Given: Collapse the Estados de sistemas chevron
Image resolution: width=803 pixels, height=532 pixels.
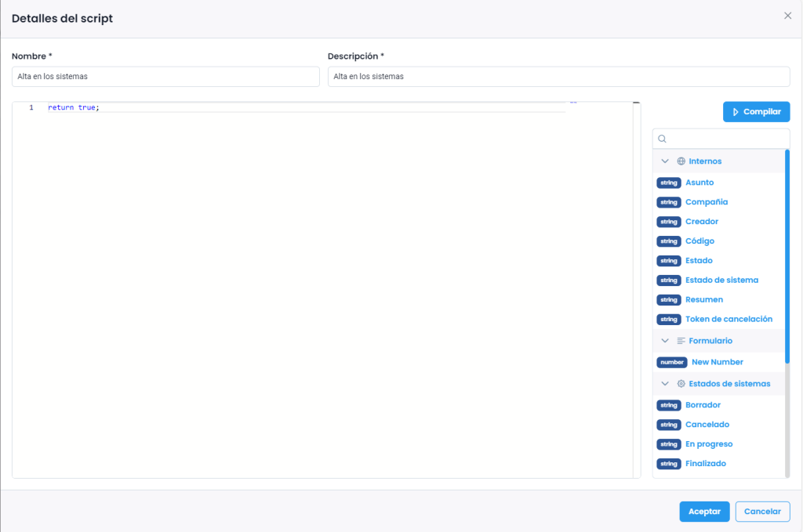Looking at the screenshot, I should [664, 384].
